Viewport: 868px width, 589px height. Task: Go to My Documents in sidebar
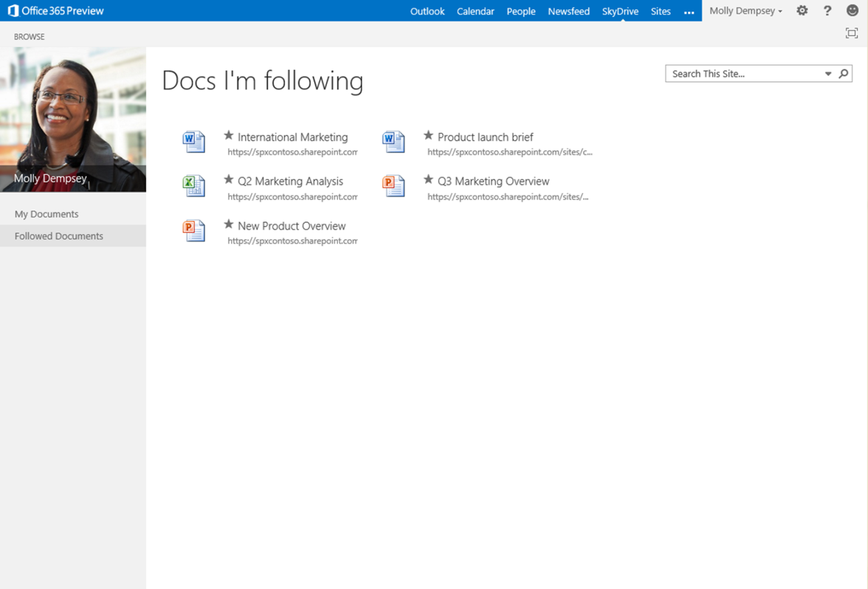[47, 214]
